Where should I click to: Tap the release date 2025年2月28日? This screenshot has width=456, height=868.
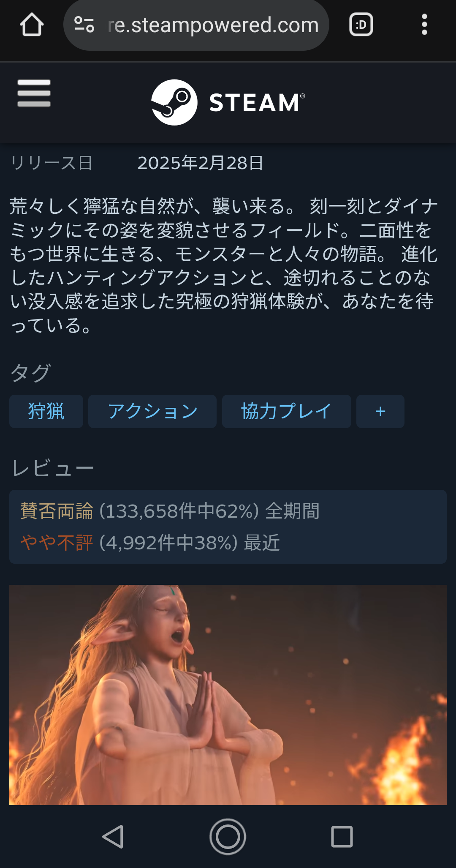[201, 163]
